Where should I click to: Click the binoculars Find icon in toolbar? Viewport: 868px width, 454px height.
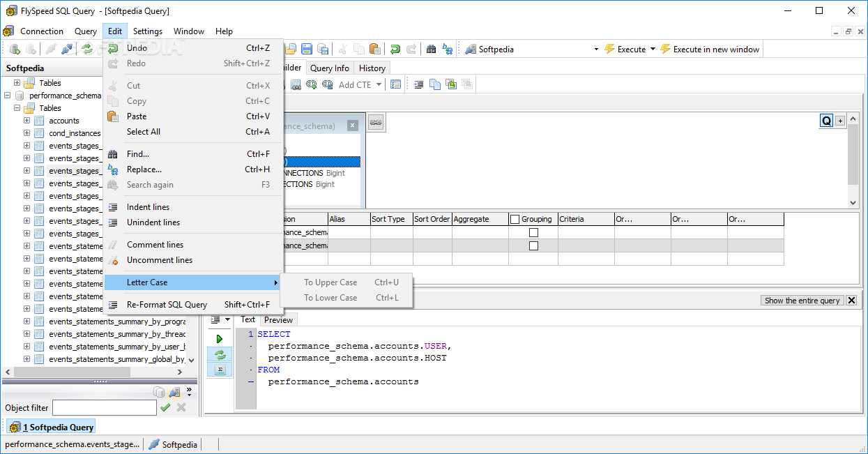point(431,49)
